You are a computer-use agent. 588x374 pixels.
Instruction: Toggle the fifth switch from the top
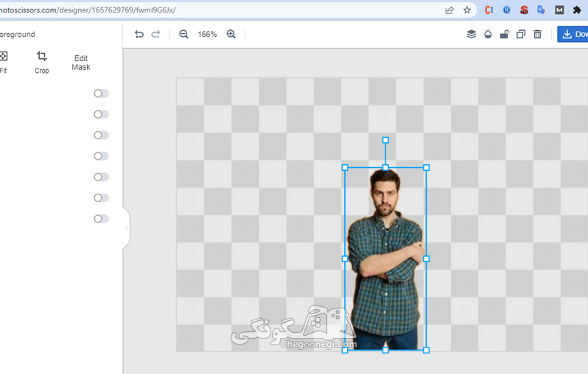click(101, 177)
